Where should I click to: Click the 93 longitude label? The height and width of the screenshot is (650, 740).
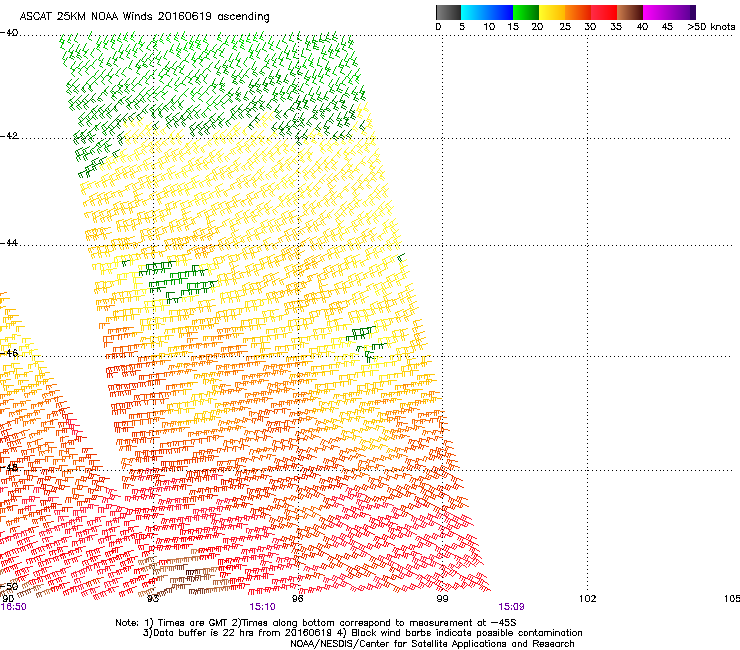[x=152, y=599]
